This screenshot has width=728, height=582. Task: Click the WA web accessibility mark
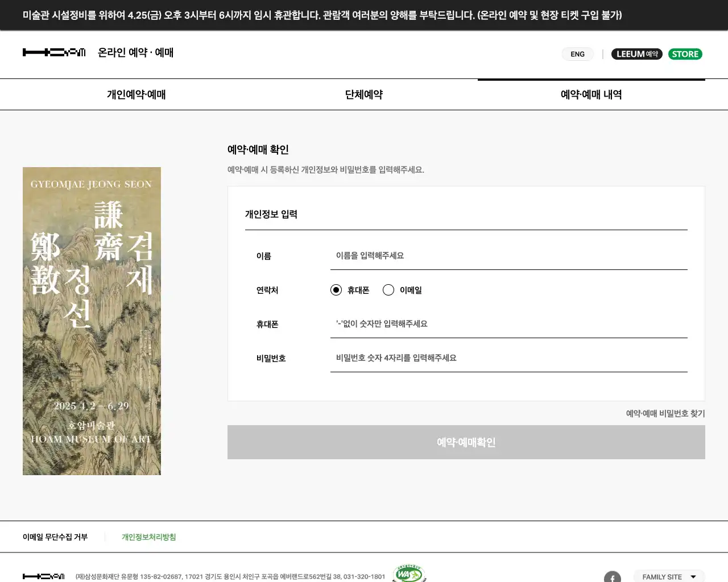point(409,573)
